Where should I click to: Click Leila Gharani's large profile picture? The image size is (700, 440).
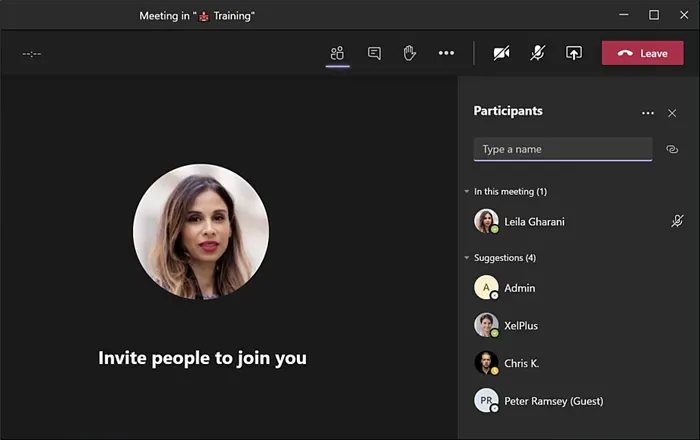(201, 231)
